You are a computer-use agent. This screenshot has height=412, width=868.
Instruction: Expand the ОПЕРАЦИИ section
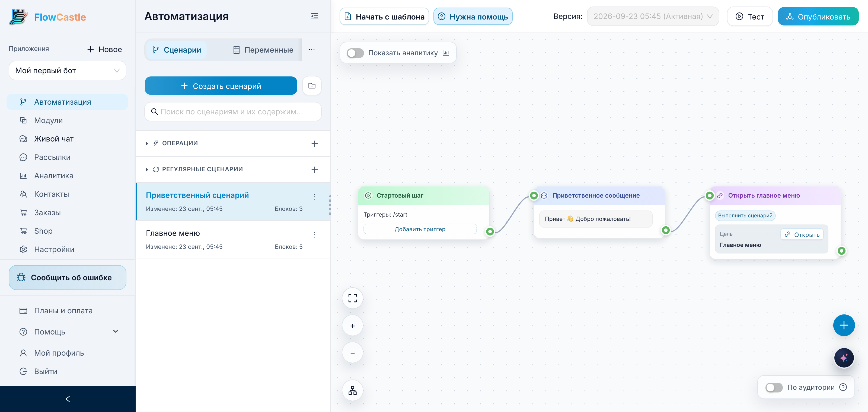pos(147,143)
